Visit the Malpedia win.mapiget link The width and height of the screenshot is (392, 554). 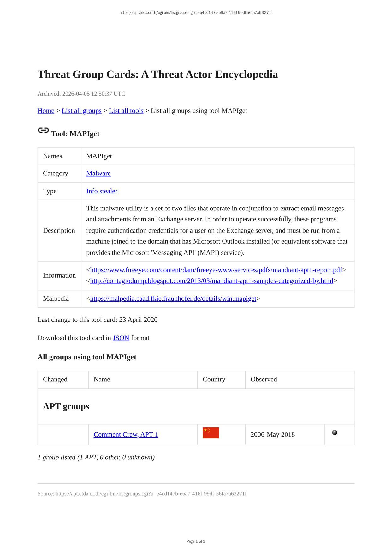point(173,298)
